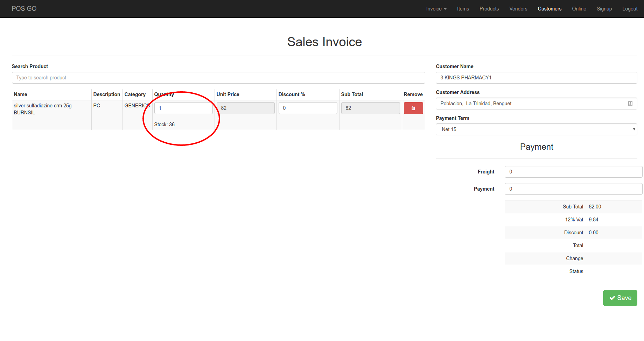Image resolution: width=644 pixels, height=341 pixels.
Task: Click the POS GO brand link
Action: [x=24, y=9]
